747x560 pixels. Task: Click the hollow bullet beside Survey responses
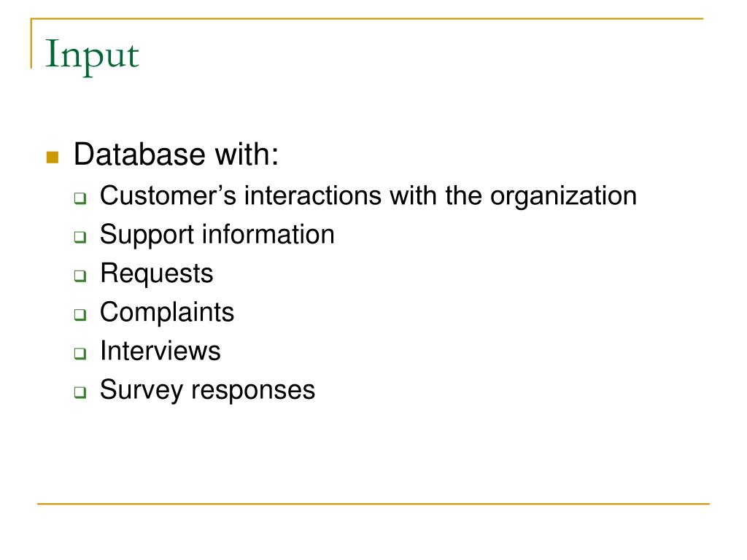tap(80, 393)
